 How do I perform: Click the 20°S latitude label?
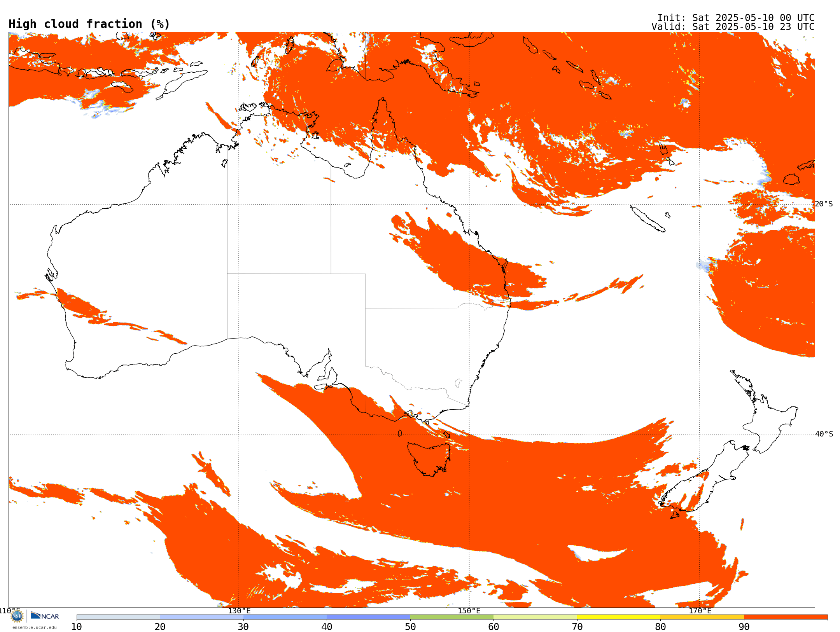824,204
